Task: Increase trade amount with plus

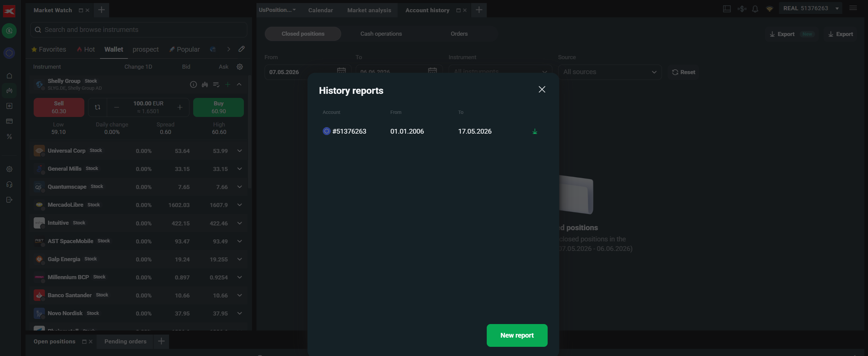Action: coord(180,107)
